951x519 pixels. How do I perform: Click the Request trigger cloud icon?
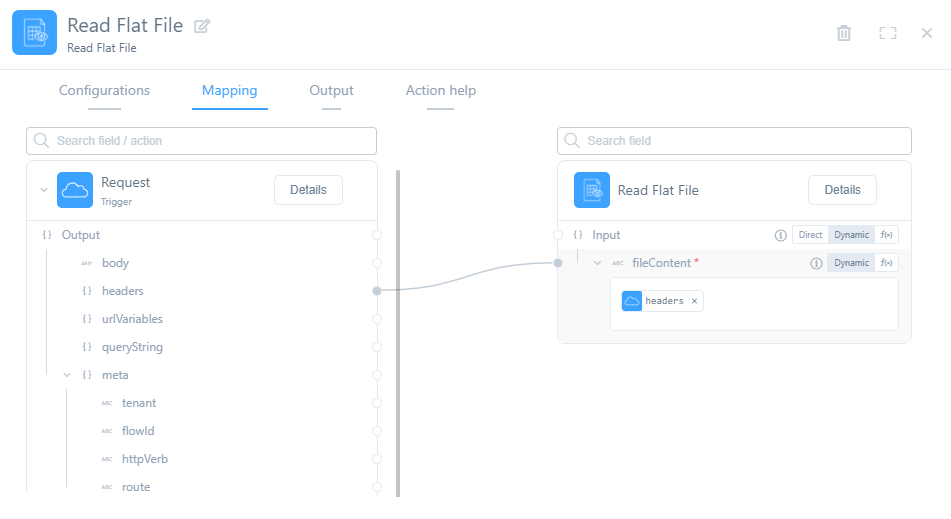(75, 190)
